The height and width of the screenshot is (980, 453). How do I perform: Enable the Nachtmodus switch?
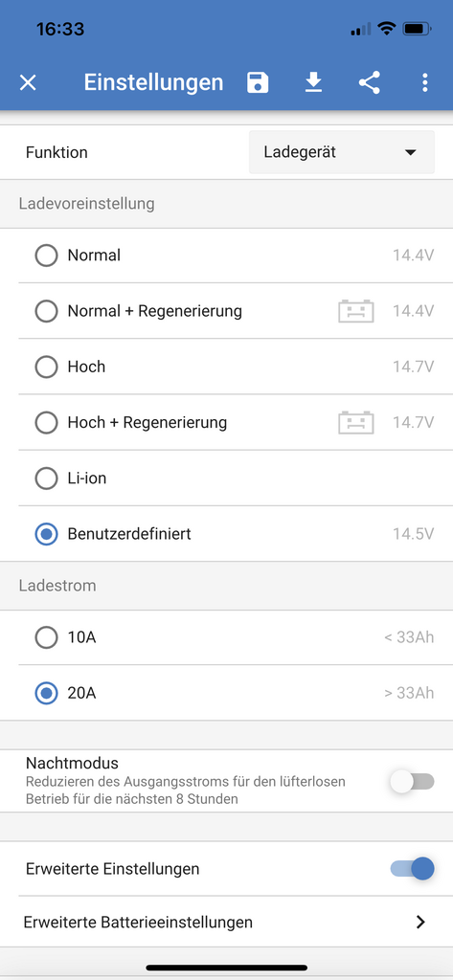click(413, 781)
